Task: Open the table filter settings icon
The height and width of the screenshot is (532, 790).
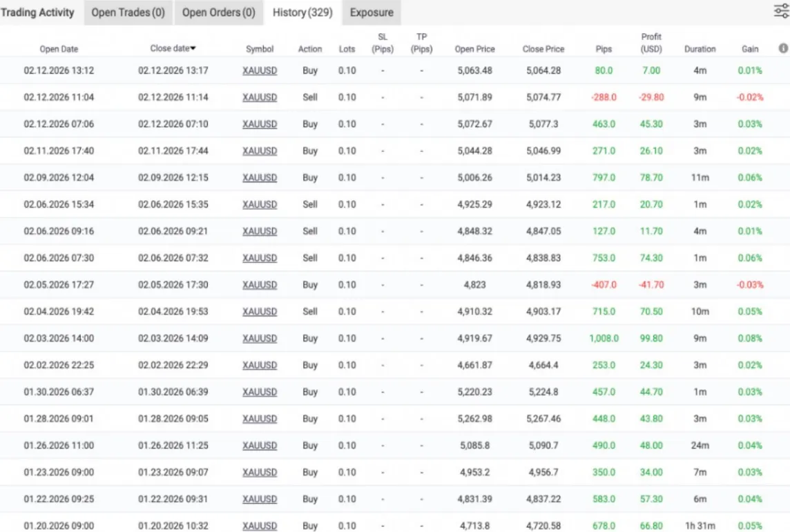Action: click(782, 11)
